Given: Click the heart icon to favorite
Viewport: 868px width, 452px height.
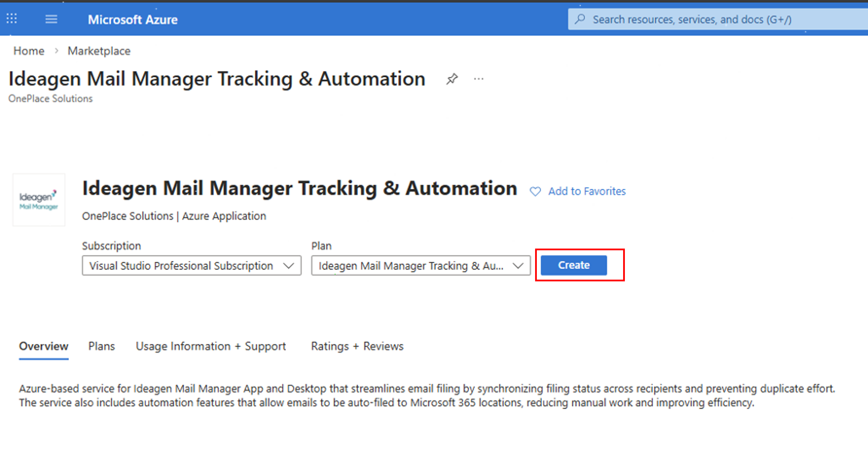Looking at the screenshot, I should pyautogui.click(x=535, y=191).
